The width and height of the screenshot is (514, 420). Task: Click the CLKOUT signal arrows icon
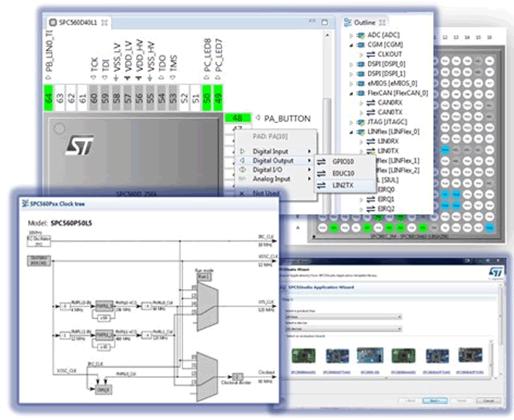[371, 54]
